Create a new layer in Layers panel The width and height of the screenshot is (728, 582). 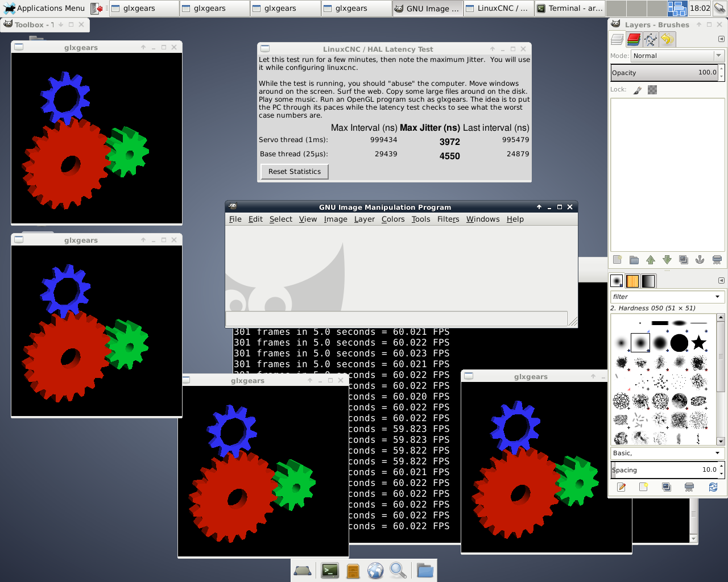[x=617, y=260]
